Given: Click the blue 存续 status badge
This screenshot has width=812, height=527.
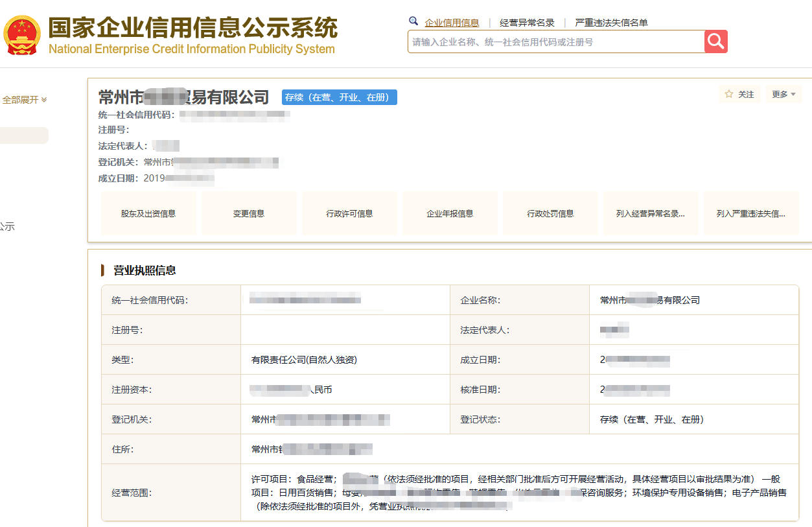Looking at the screenshot, I should pyautogui.click(x=340, y=97).
